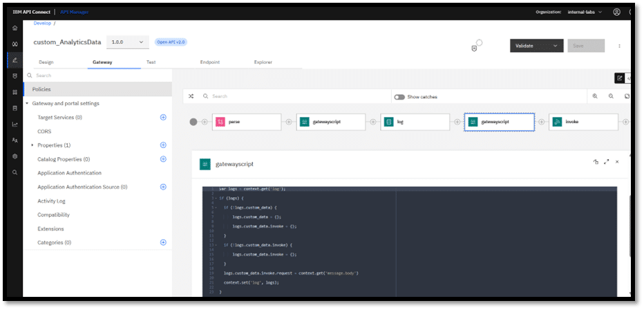Click the parse policy icon

221,122
